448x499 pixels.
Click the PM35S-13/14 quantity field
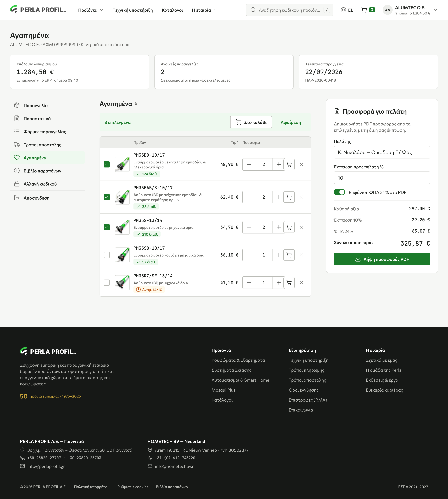point(264,227)
